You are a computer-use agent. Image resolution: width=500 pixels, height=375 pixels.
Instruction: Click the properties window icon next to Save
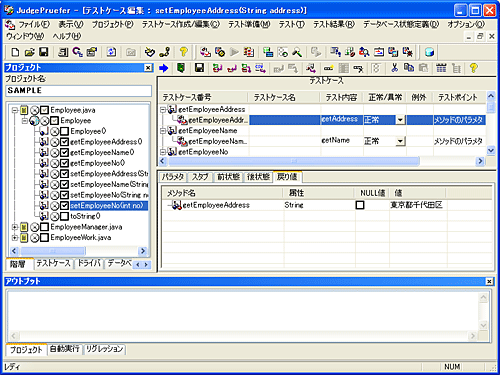tap(63, 52)
